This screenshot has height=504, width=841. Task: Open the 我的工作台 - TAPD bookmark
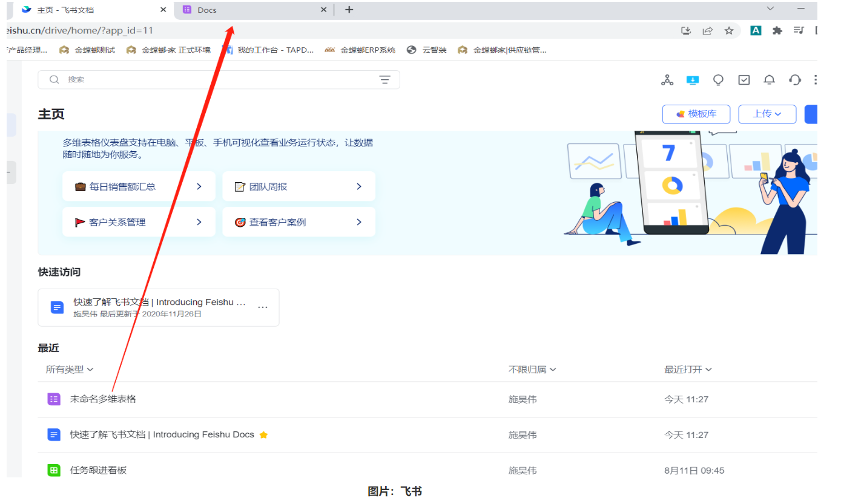coord(268,50)
